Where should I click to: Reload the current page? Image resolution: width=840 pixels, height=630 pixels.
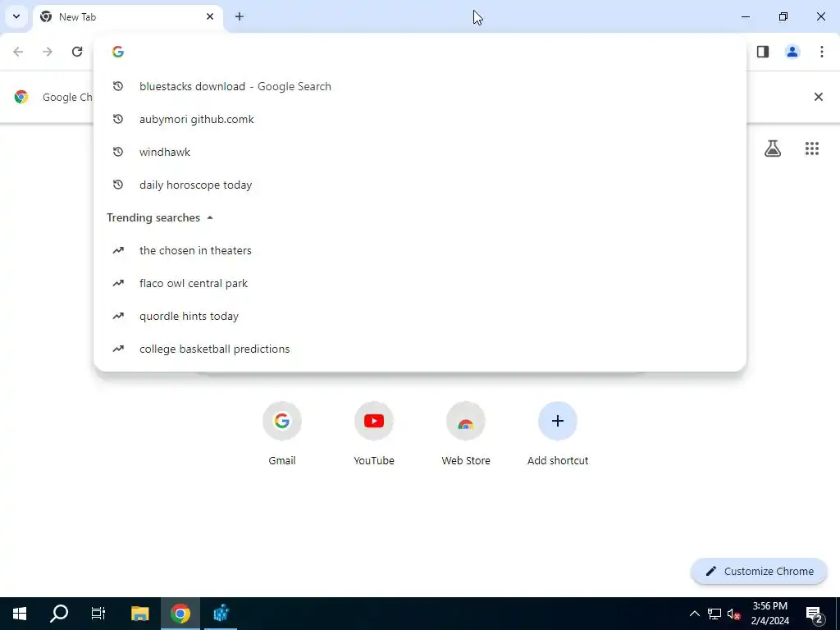[77, 52]
